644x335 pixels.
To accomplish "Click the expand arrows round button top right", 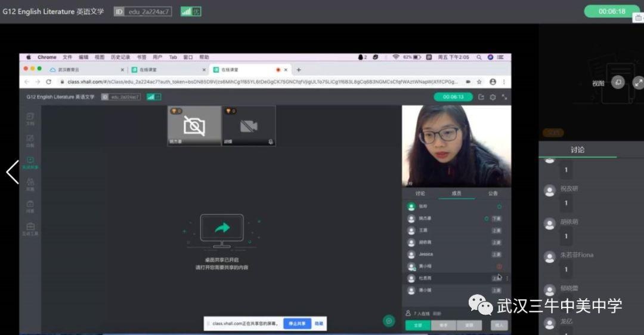I will (638, 82).
